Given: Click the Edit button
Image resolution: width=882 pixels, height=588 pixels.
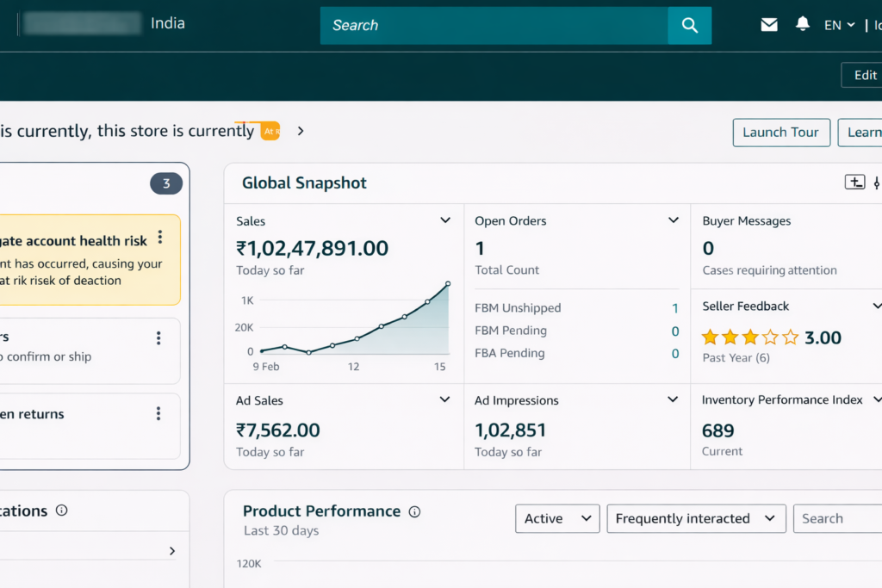Looking at the screenshot, I should click(863, 75).
